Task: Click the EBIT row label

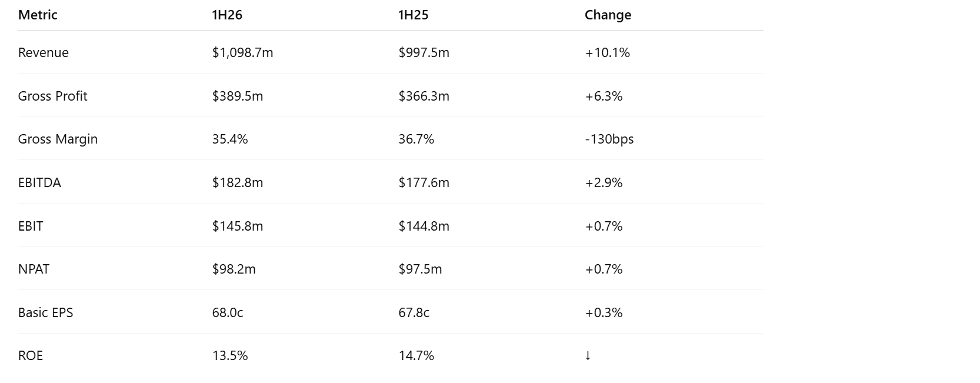Action: 31,227
